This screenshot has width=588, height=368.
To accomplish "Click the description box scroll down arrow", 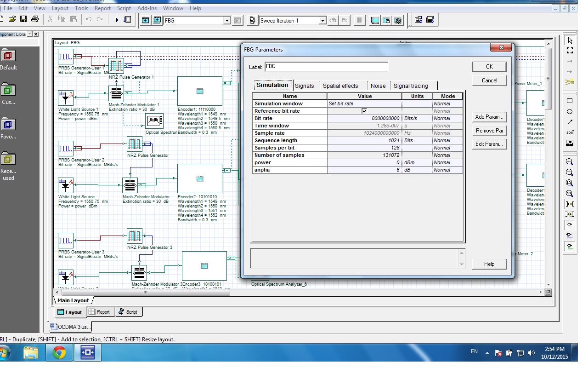I will [462, 264].
